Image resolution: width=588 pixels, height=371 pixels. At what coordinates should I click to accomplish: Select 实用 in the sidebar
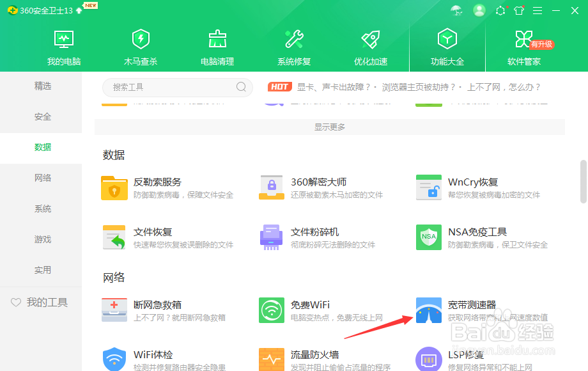point(42,270)
